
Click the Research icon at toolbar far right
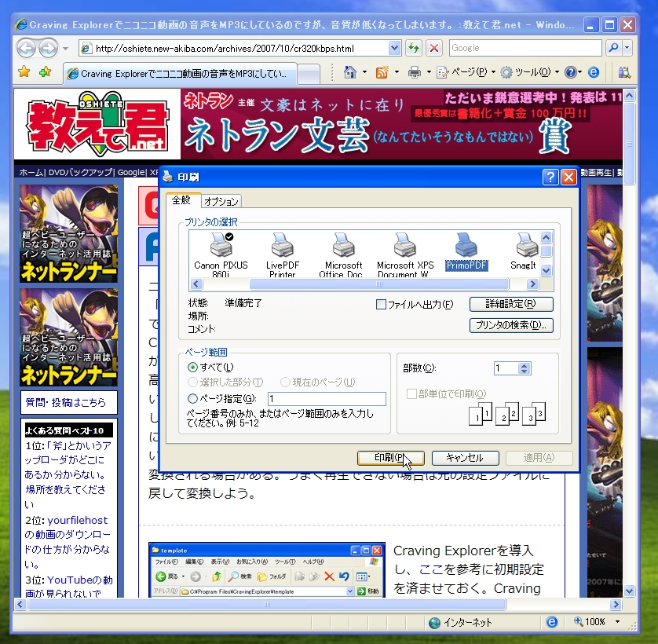(624, 72)
